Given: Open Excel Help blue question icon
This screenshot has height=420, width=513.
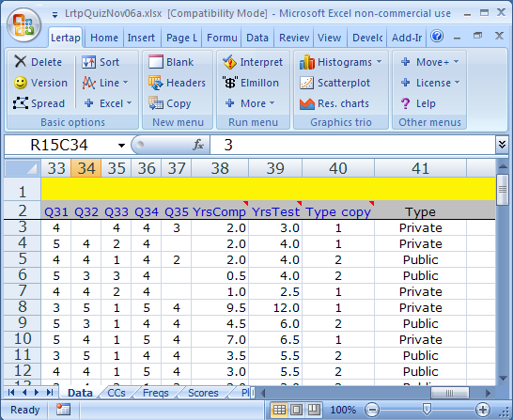Looking at the screenshot, I should 437,37.
